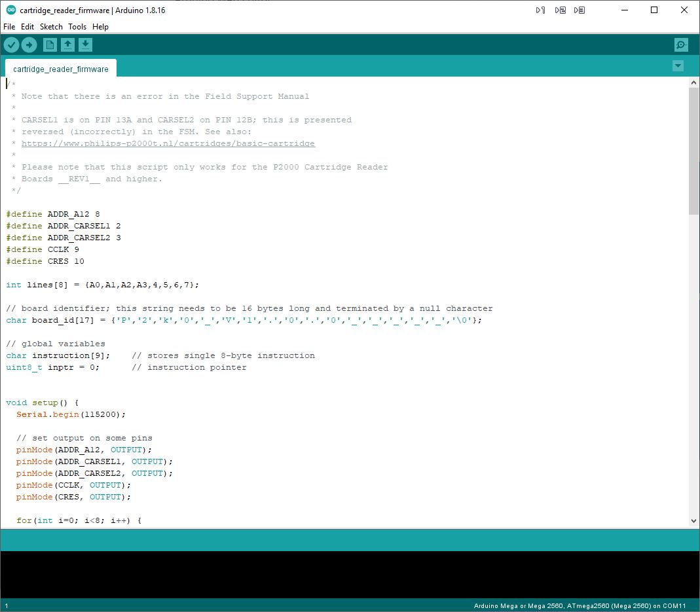This screenshot has width=700, height=612.
Task: Click the black console output area
Action: pyautogui.click(x=350, y=575)
